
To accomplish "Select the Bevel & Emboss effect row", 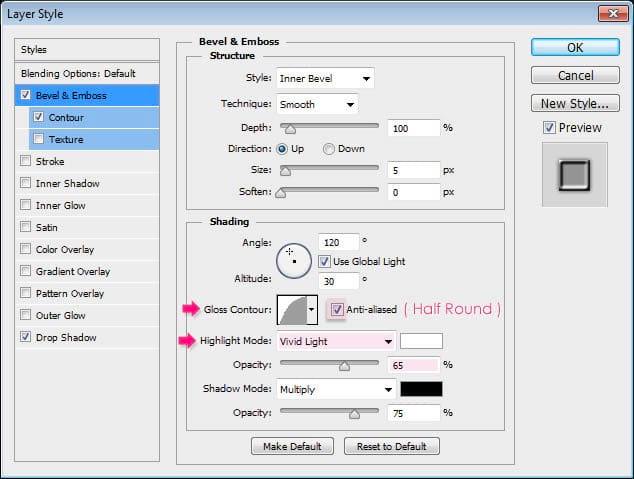I will pyautogui.click(x=87, y=95).
